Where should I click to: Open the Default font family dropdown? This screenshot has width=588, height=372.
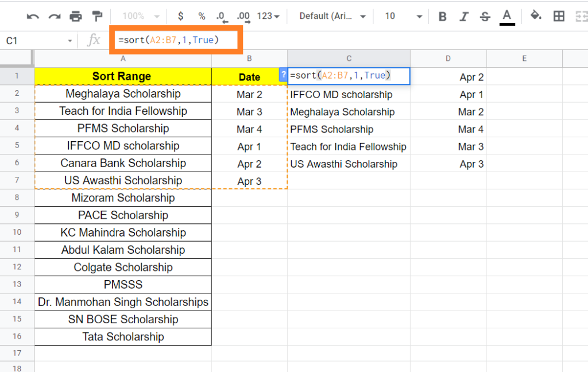pyautogui.click(x=332, y=16)
